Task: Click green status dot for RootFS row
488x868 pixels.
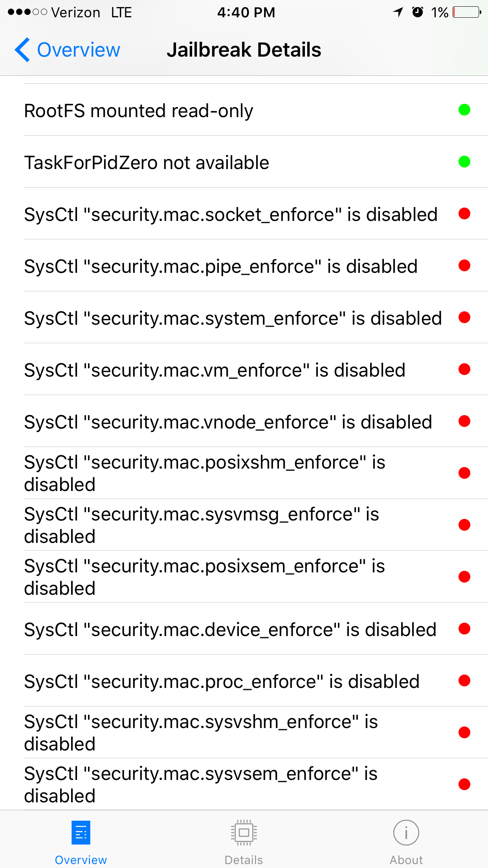Action: 464,110
